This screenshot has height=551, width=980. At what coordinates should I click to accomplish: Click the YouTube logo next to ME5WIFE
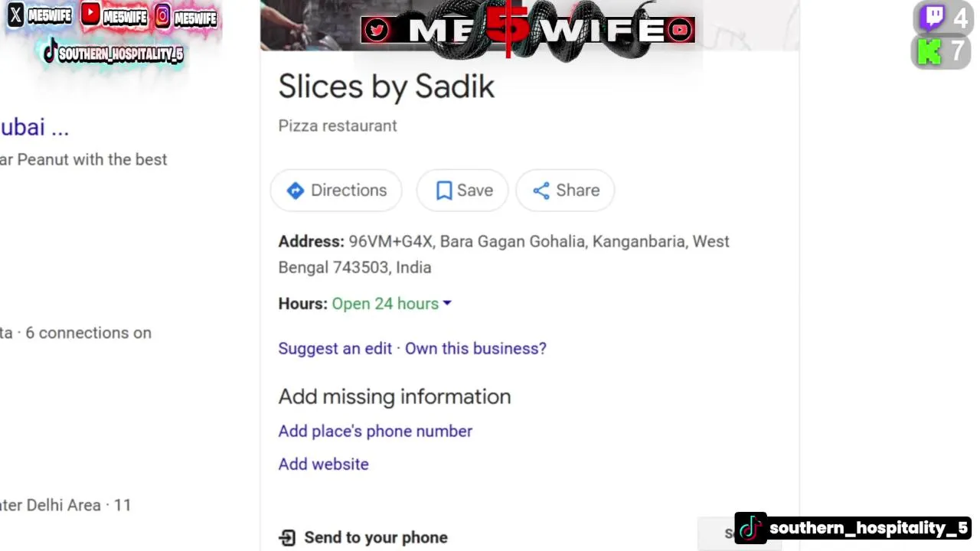pyautogui.click(x=90, y=14)
